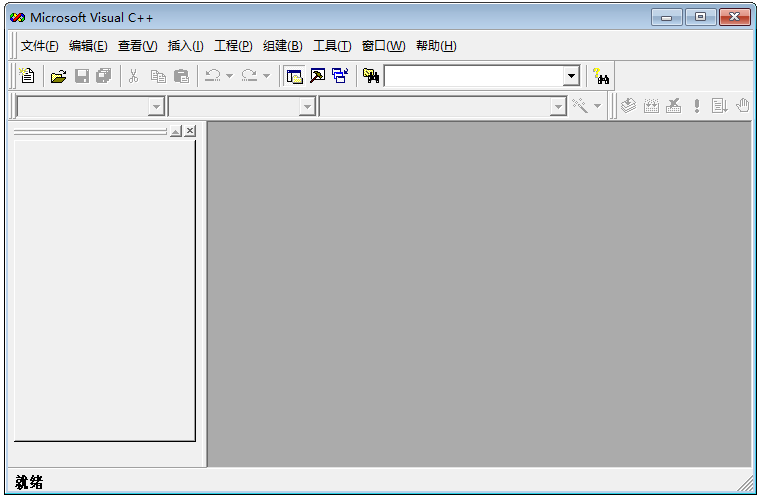Expand the WizardBar filter combo box
760x499 pixels.
coord(307,107)
